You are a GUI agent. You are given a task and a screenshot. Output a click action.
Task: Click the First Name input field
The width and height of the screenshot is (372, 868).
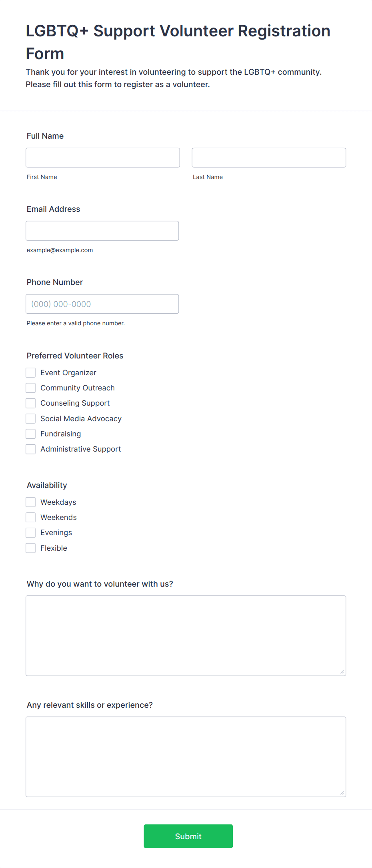click(103, 157)
